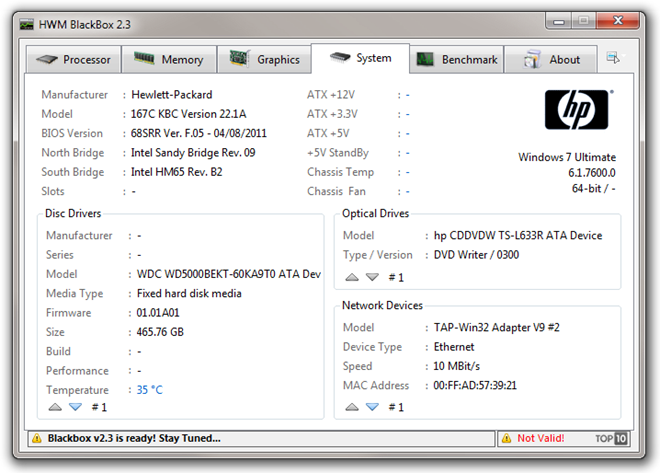Click the Windows 7 Ultimate text
This screenshot has width=660, height=473.
pyautogui.click(x=567, y=157)
